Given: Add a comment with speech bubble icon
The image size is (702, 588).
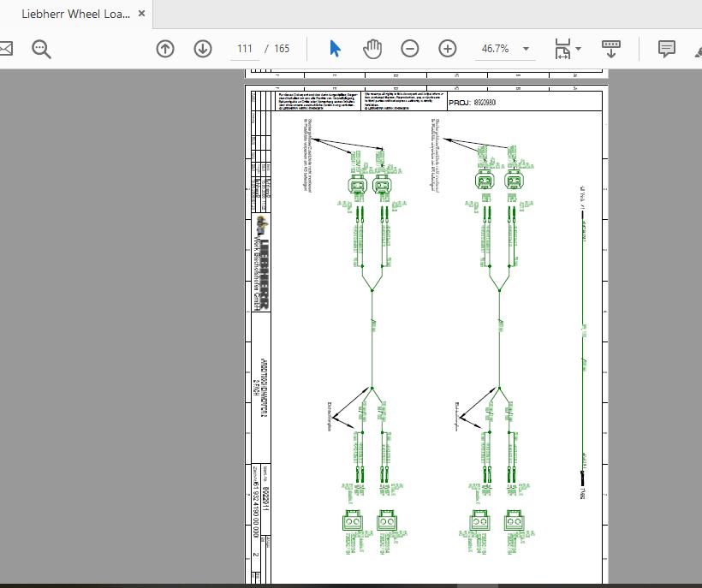Looking at the screenshot, I should (x=667, y=49).
